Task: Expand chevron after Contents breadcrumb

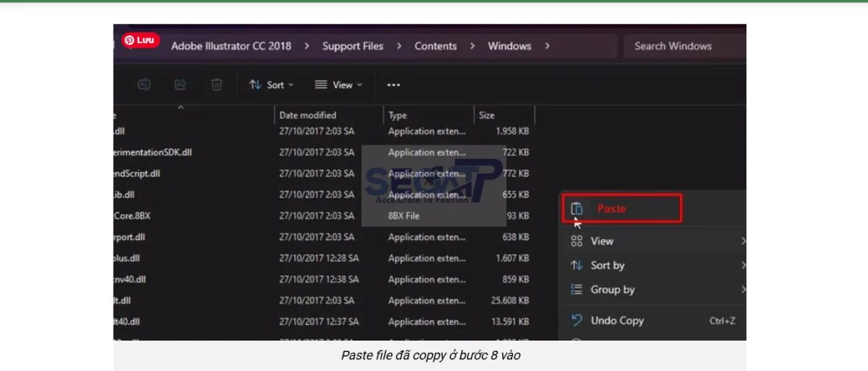Action: click(x=472, y=46)
